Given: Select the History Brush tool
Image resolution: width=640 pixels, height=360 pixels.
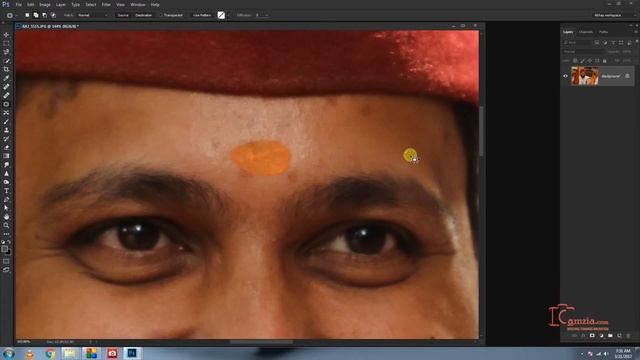Looking at the screenshot, I should click(6, 139).
